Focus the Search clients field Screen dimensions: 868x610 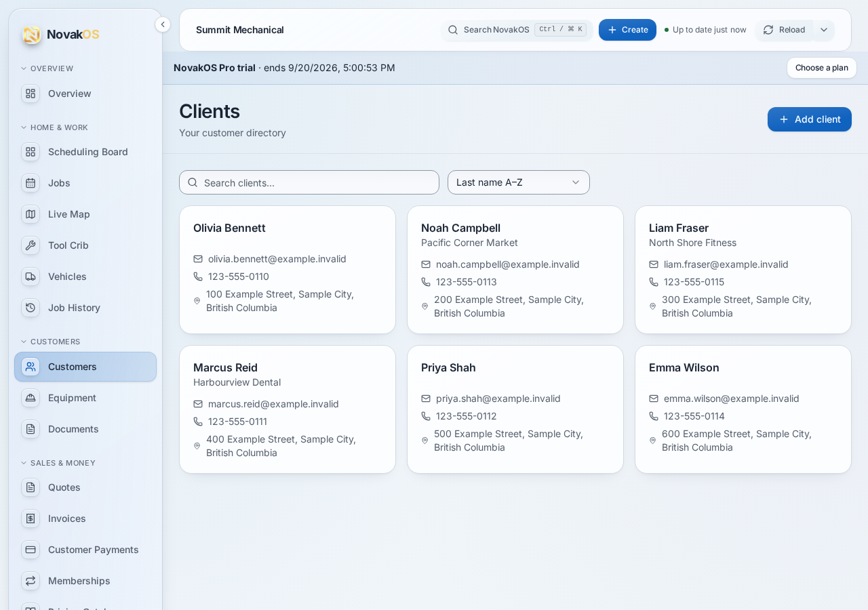(x=309, y=182)
